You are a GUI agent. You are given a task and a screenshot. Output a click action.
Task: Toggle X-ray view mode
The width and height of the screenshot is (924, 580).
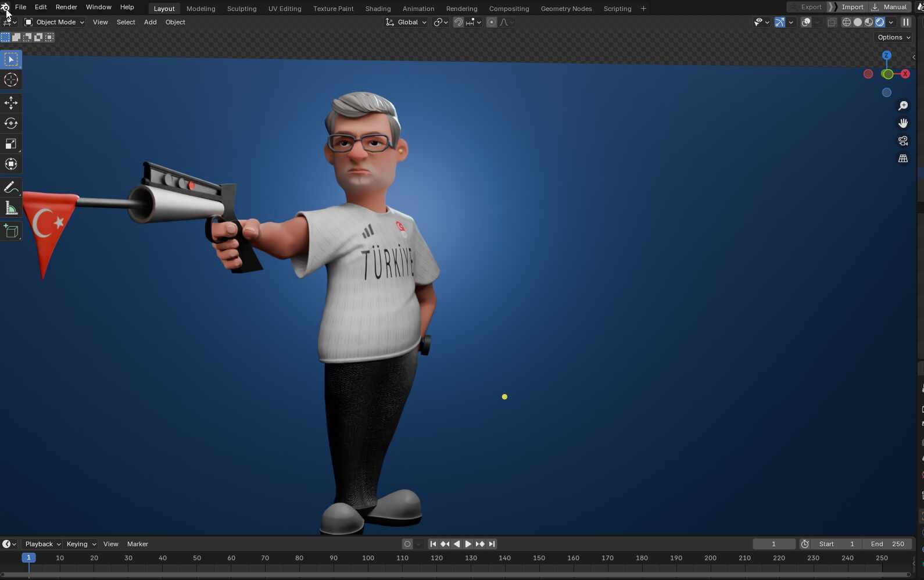(x=832, y=22)
